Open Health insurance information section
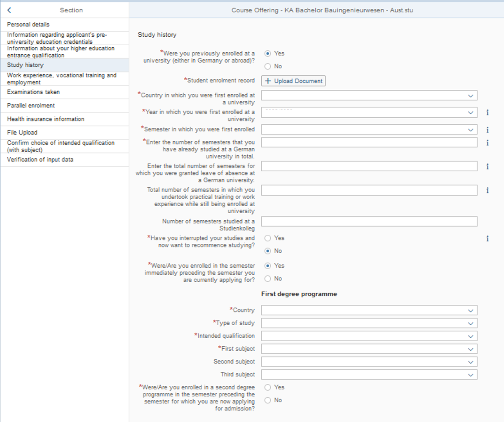This screenshot has height=422, width=504. pyautogui.click(x=45, y=119)
